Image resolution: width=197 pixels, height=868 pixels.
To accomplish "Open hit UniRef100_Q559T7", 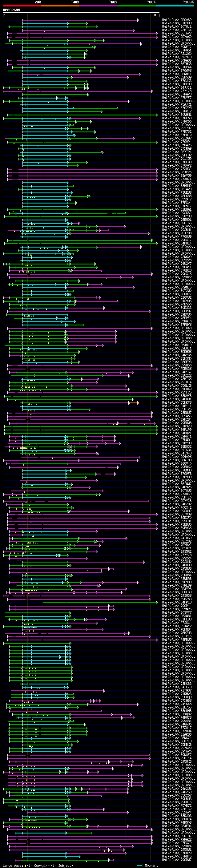I will point(177,199).
